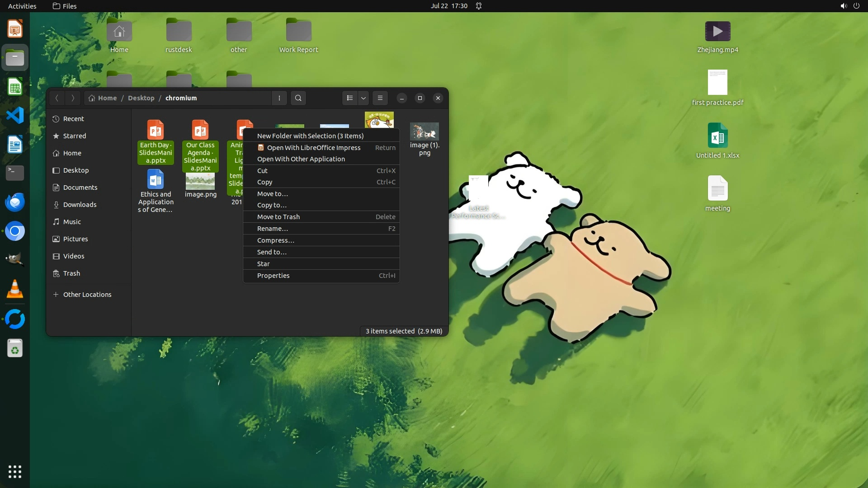Open the path bar three-dots menu

tap(279, 98)
